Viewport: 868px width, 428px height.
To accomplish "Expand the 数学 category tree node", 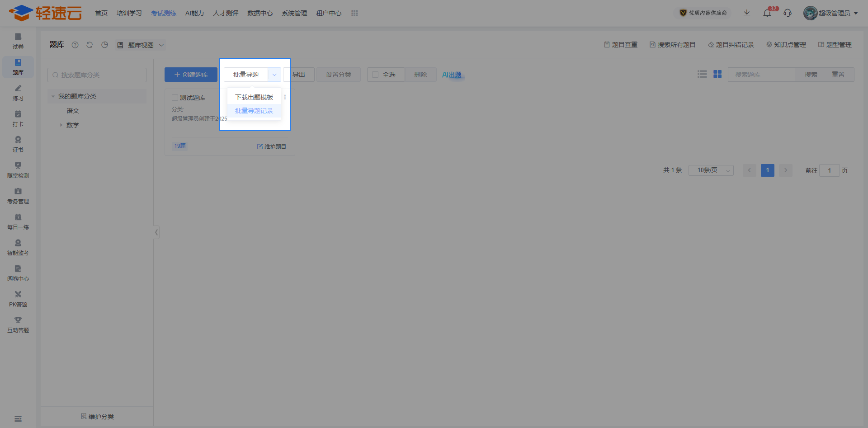I will coord(61,125).
